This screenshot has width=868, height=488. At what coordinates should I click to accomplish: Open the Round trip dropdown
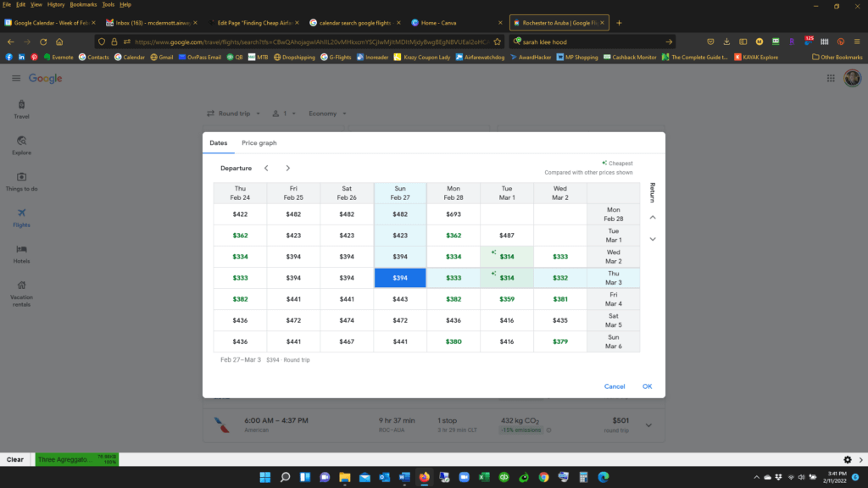click(x=234, y=114)
